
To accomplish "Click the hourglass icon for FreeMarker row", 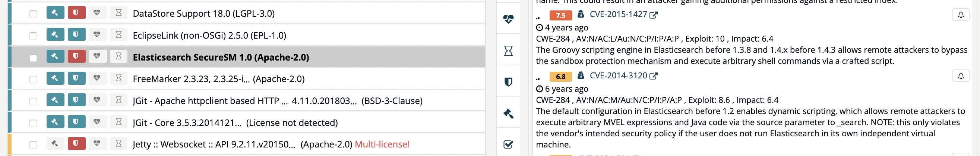I will coord(119,78).
